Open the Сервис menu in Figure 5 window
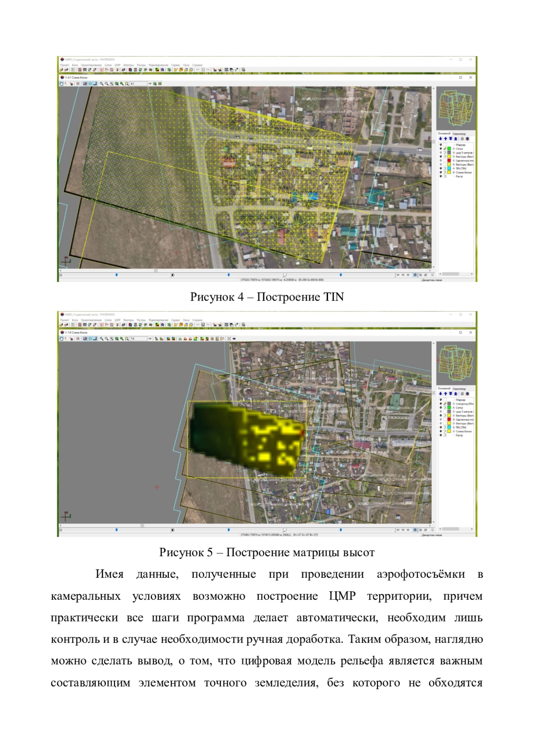This screenshot has width=534, height=756. [176, 320]
